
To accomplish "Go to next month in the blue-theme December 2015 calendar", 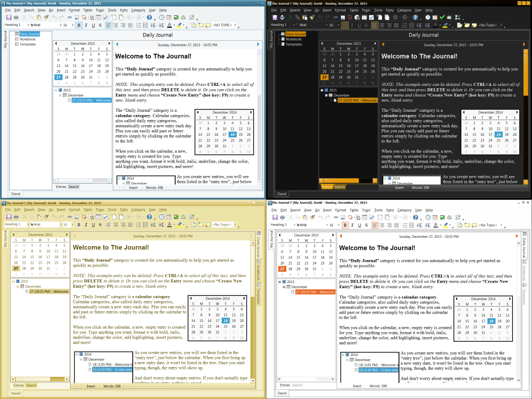I will 109,43.
